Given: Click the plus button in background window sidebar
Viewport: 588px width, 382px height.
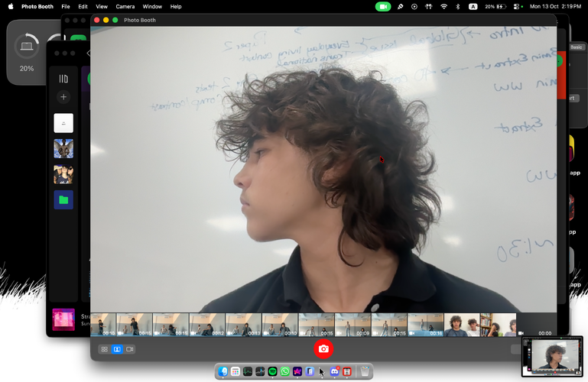Looking at the screenshot, I should [x=63, y=97].
